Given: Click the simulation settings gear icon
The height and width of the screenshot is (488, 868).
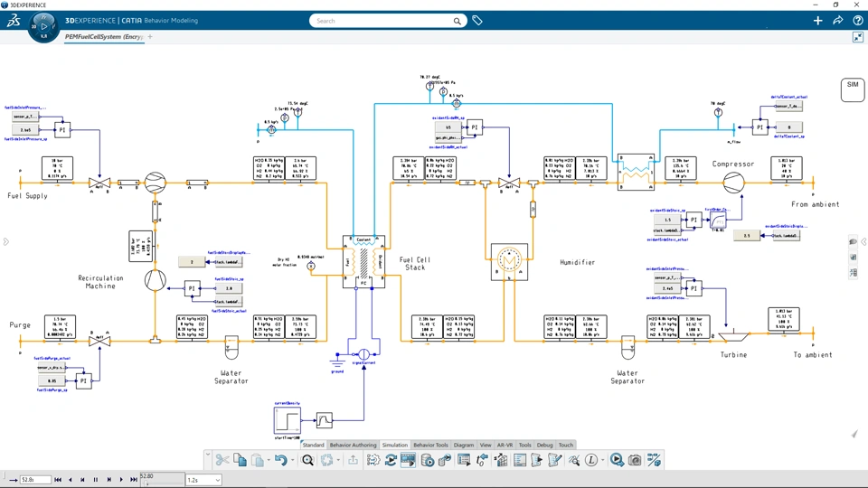Looking at the screenshot, I should click(373, 460).
